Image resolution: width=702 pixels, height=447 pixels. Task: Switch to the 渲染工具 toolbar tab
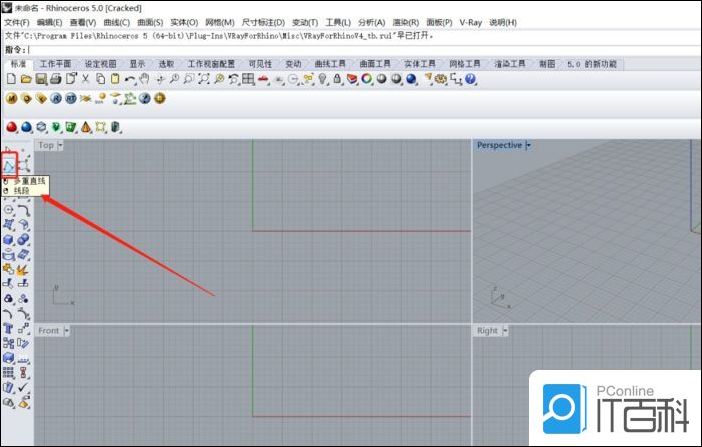click(x=509, y=64)
